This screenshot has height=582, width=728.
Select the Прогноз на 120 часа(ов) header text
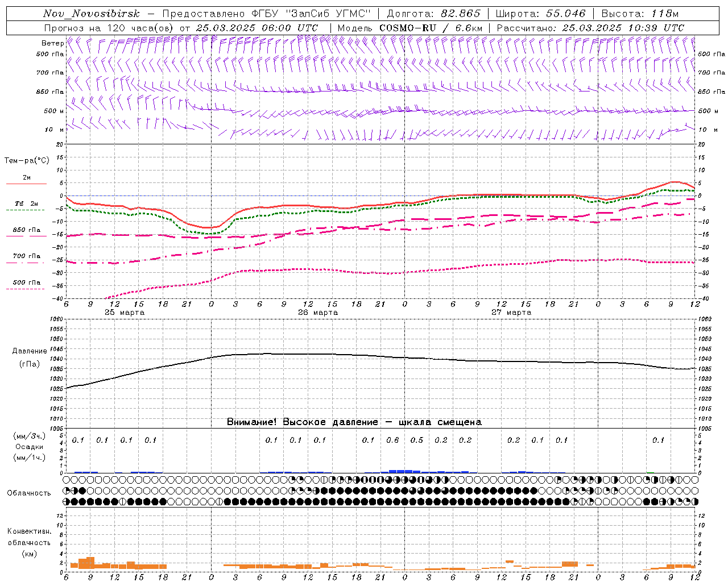[x=110, y=27]
